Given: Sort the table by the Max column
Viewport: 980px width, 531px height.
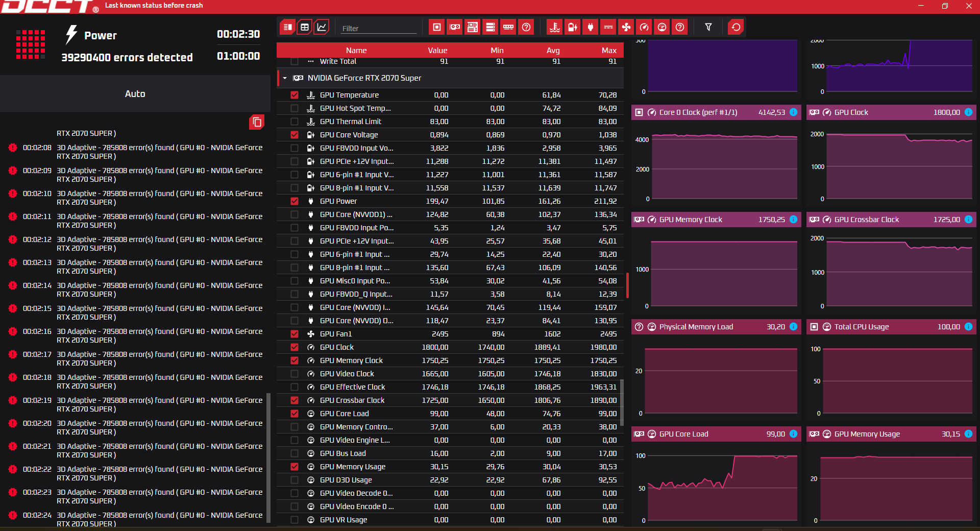Looking at the screenshot, I should (x=609, y=51).
